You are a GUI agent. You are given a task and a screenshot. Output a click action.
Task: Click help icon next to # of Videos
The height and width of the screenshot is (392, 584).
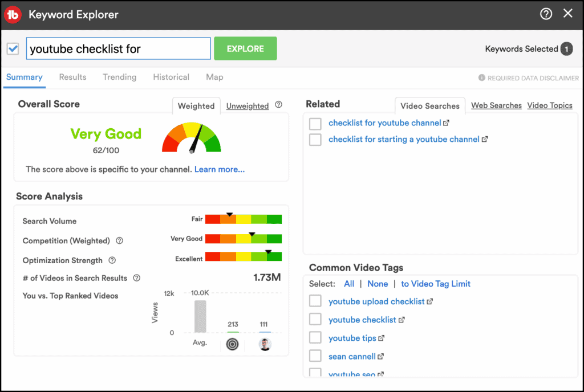[137, 278]
